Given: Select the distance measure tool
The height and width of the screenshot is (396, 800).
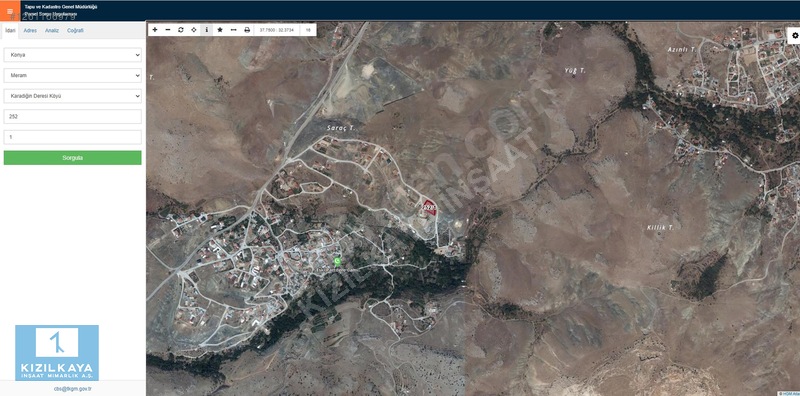Looking at the screenshot, I should click(x=234, y=30).
